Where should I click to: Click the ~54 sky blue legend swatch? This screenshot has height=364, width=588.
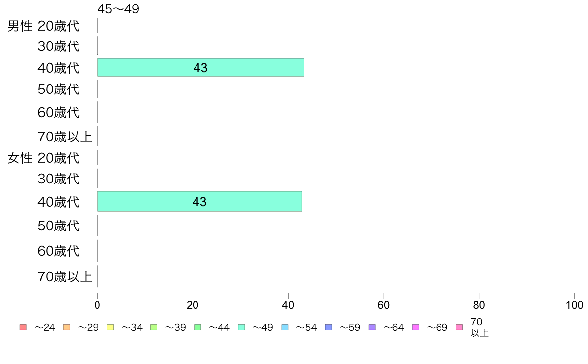tap(285, 327)
